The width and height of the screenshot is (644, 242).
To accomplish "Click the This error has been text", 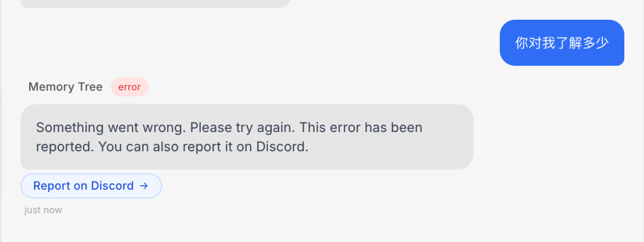I will (361, 128).
